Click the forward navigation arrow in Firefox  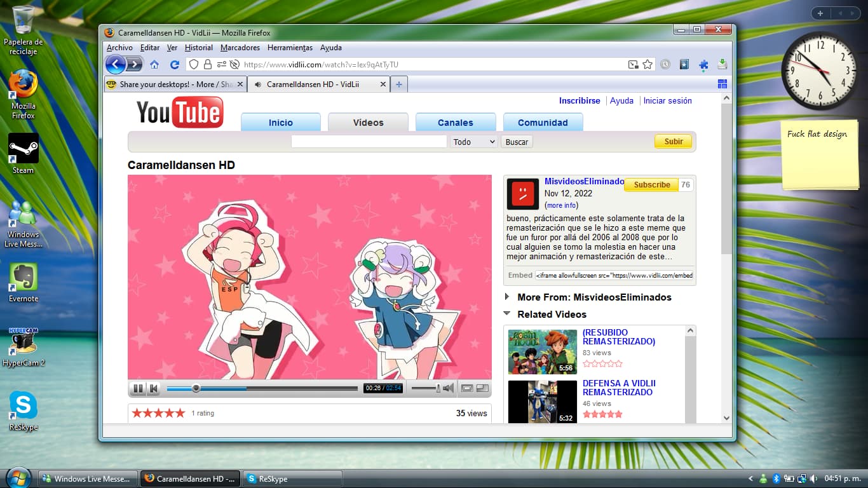click(134, 64)
